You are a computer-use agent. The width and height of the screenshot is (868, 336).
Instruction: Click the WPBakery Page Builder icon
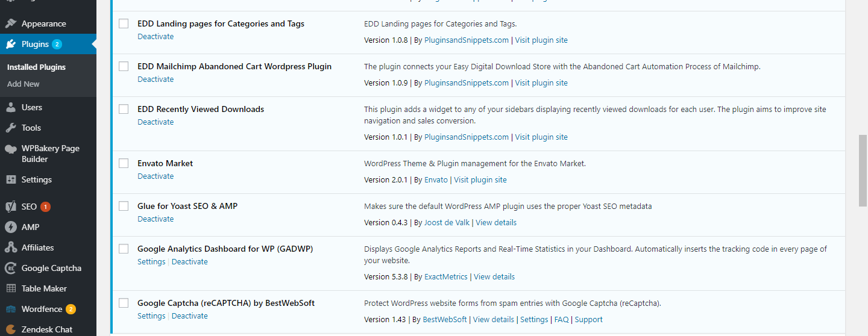pos(10,149)
